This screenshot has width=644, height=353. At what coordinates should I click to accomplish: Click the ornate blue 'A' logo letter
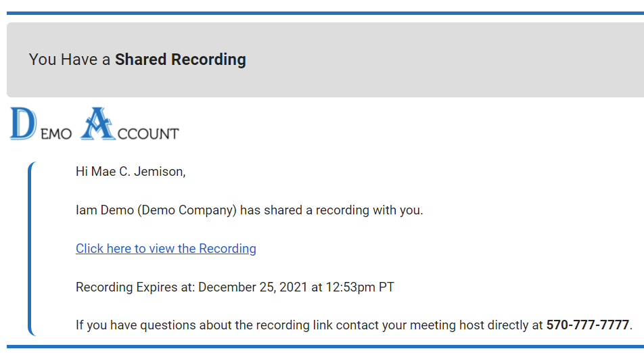click(x=98, y=124)
